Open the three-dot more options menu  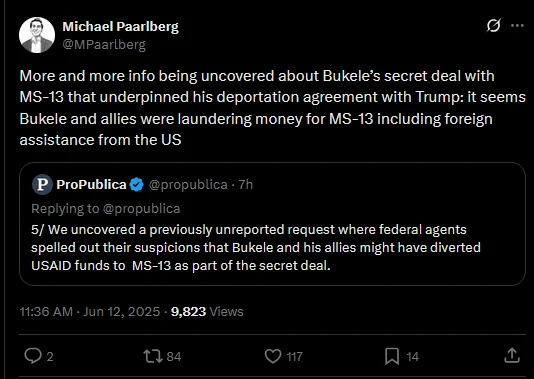point(517,26)
